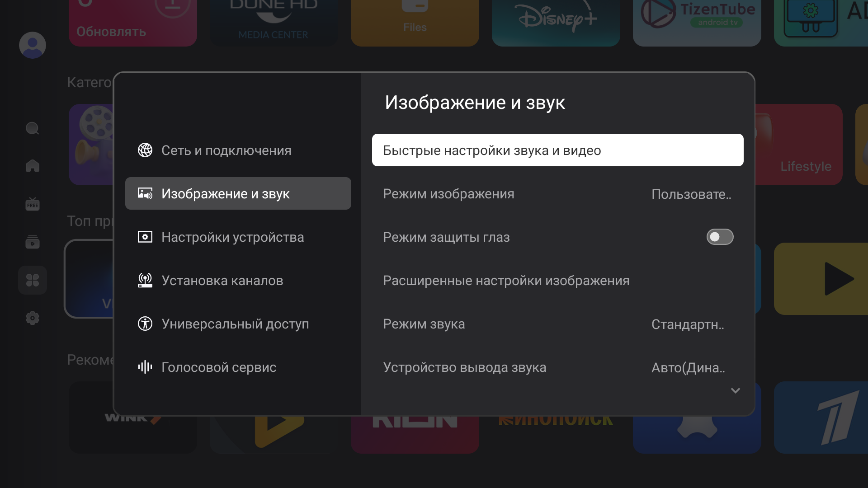
Task: Change Режим звука from Стандартный
Action: (687, 324)
